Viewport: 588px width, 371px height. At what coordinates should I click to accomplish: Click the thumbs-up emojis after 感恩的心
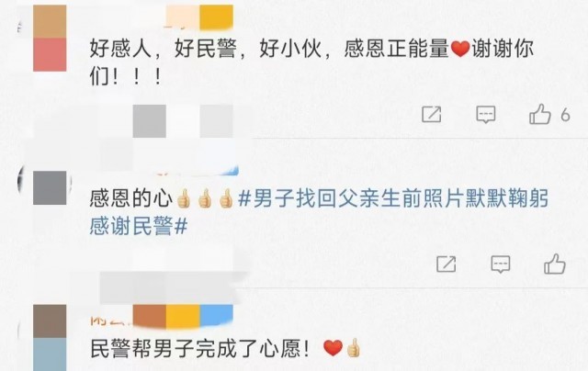[204, 198]
